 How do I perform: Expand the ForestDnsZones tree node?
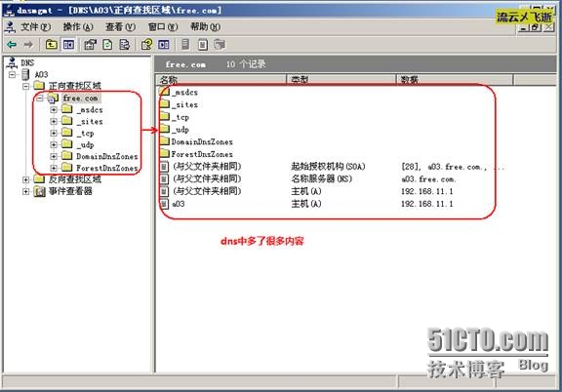point(54,168)
